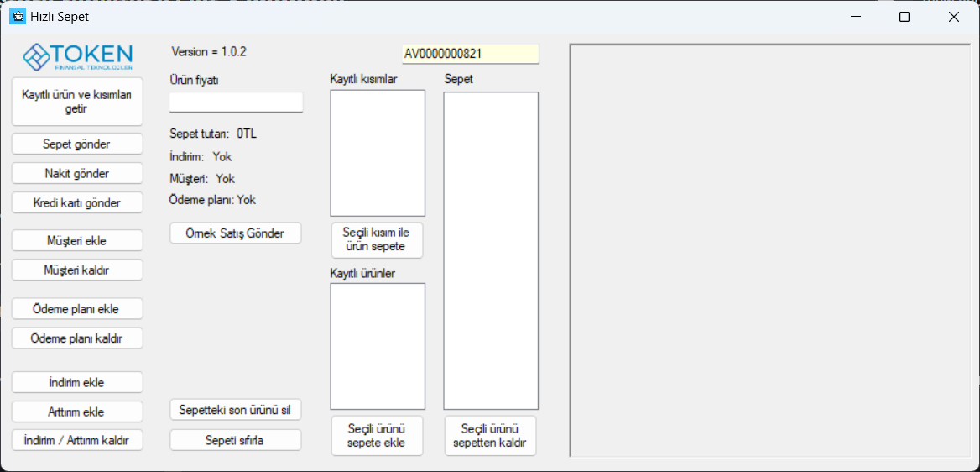
Task: Click the Arttırım ekle button
Action: [x=77, y=412]
